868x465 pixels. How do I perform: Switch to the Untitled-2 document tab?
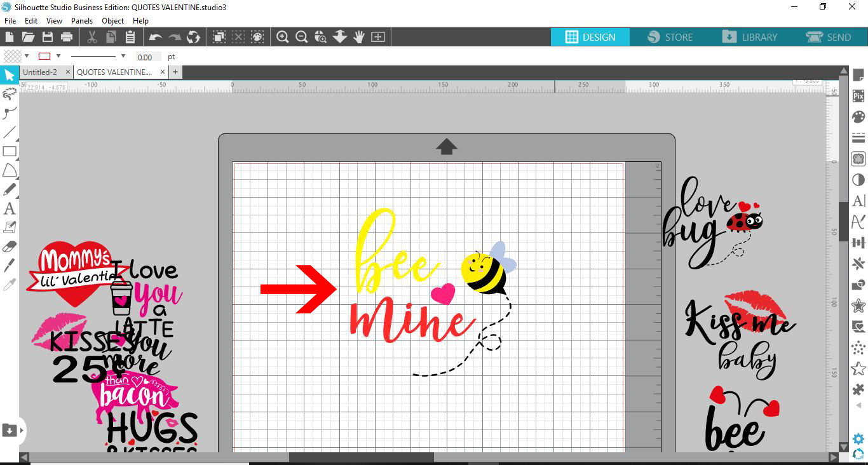tap(39, 72)
